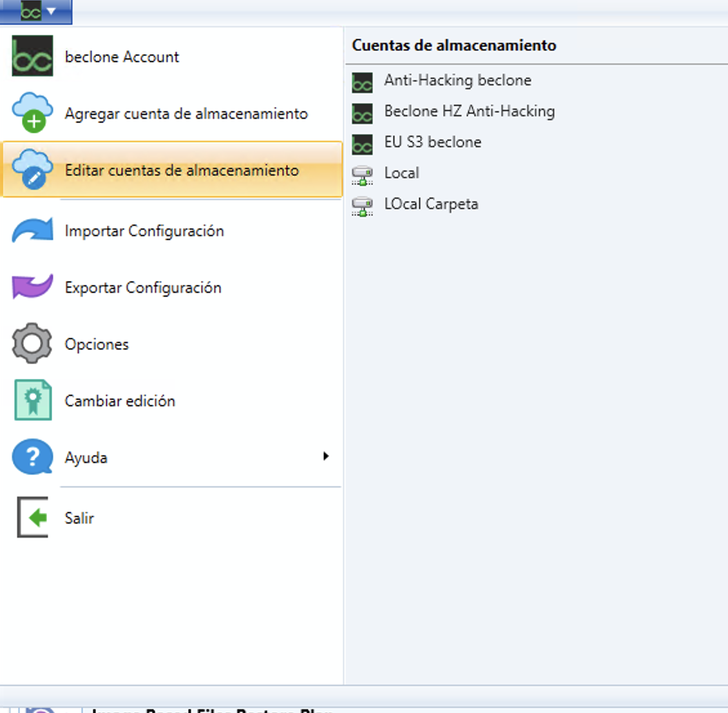The image size is (728, 713).
Task: Click the Local storage drive icon
Action: coord(362,175)
